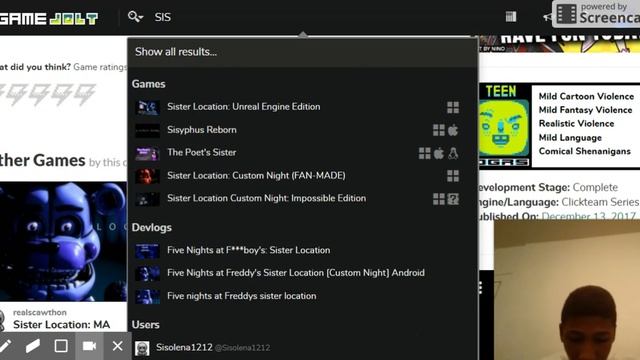
Task: Select the eraser tool in recorder toolbar
Action: tap(33, 346)
